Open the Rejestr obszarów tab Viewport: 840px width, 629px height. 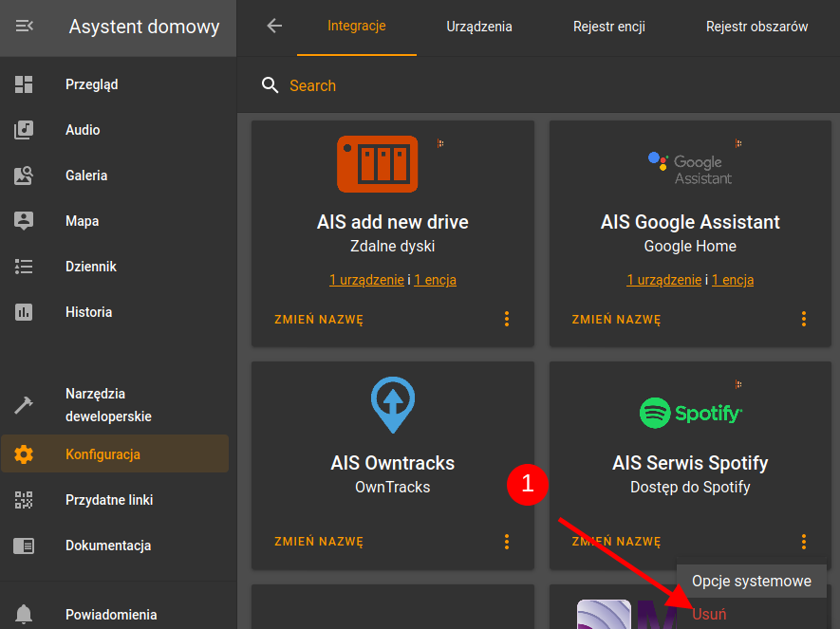[x=757, y=27]
